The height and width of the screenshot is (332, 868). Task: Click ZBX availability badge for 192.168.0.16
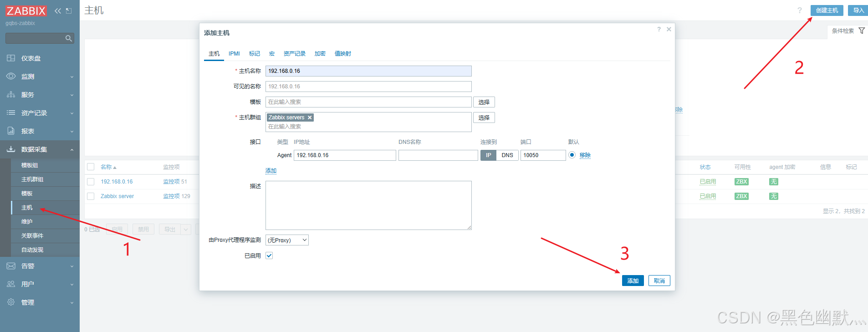pos(741,182)
